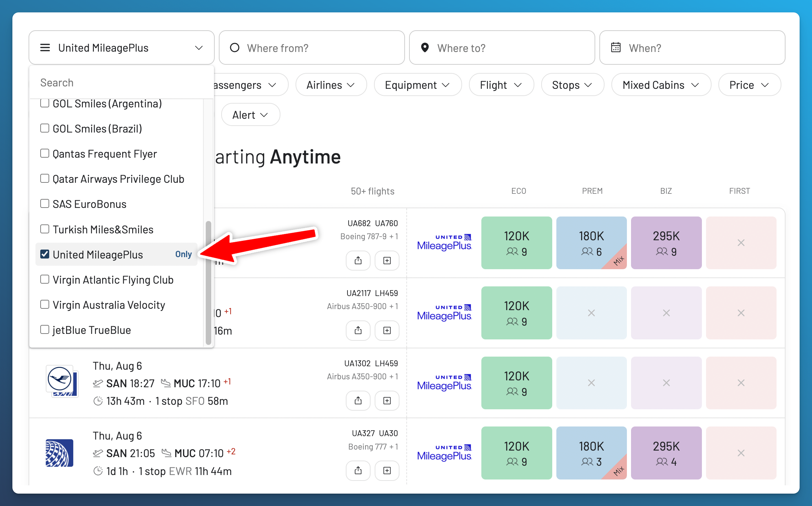Click the circle origin icon in Where from
Image resolution: width=812 pixels, height=506 pixels.
click(235, 48)
